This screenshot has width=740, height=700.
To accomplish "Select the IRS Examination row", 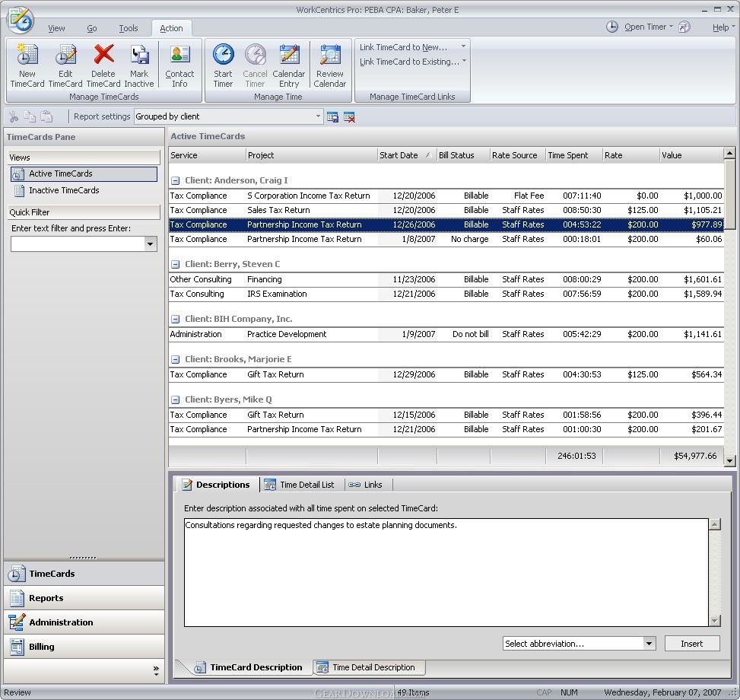I will point(446,294).
